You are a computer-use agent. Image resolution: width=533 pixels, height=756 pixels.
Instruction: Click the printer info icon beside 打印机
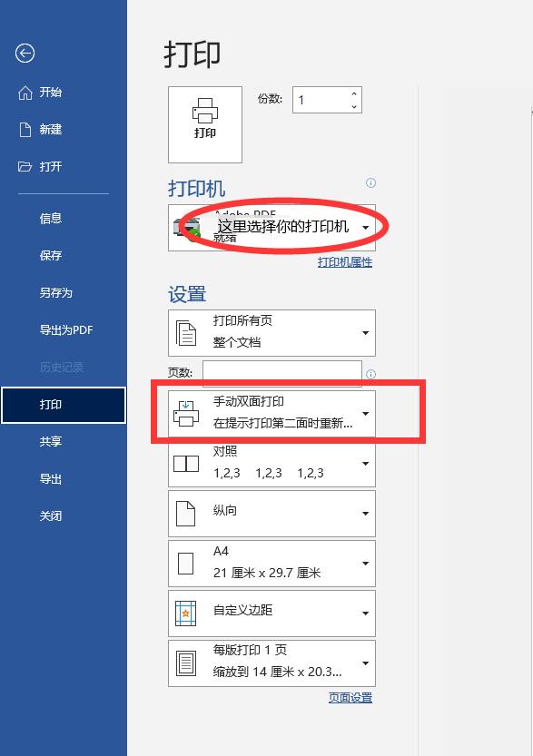371,182
